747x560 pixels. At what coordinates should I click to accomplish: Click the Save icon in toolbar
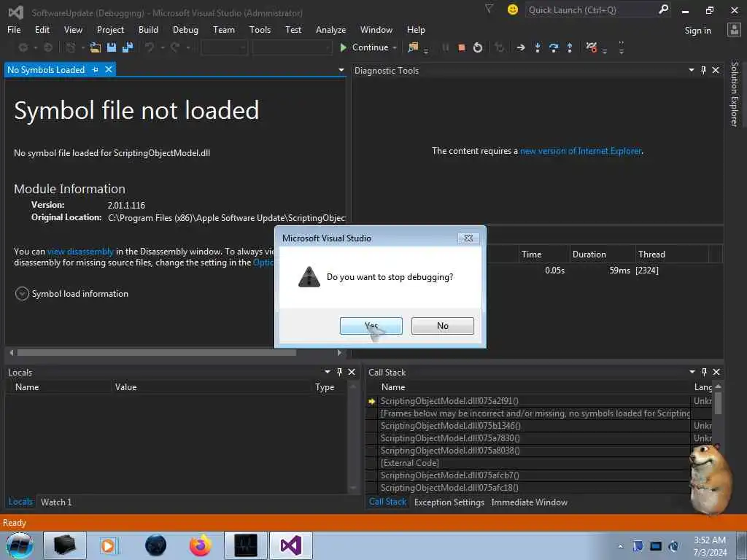112,47
